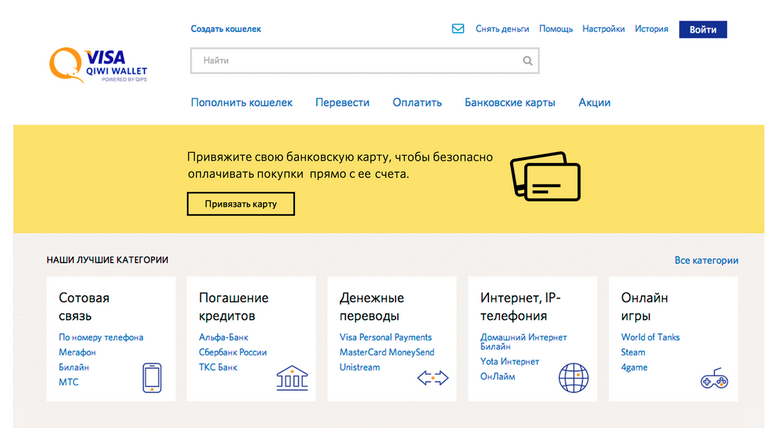The width and height of the screenshot is (778, 428).
Task: Select the Сбербанк России link
Action: pos(233,352)
